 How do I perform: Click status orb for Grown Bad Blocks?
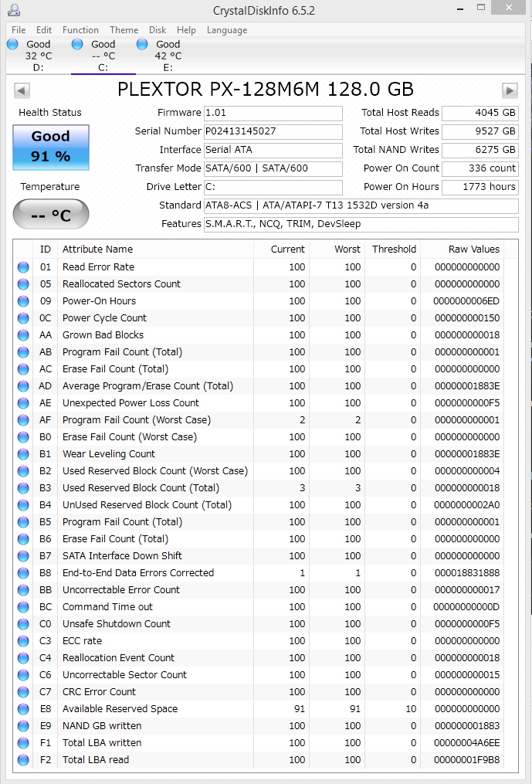tap(23, 335)
